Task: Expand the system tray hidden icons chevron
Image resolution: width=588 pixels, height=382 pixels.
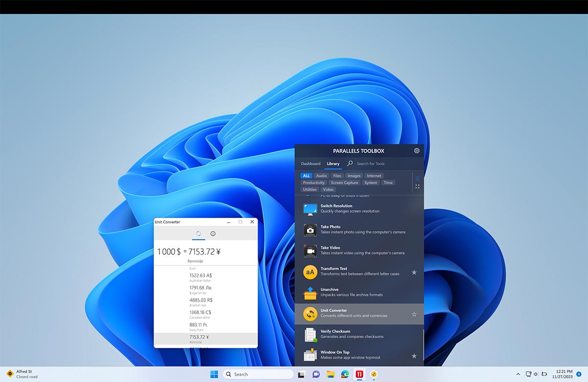Action: tap(518, 374)
